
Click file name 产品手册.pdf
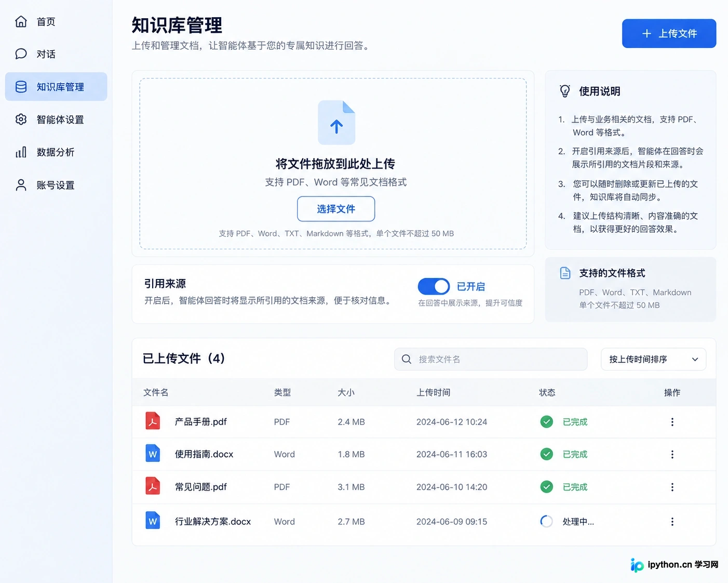[x=200, y=421]
